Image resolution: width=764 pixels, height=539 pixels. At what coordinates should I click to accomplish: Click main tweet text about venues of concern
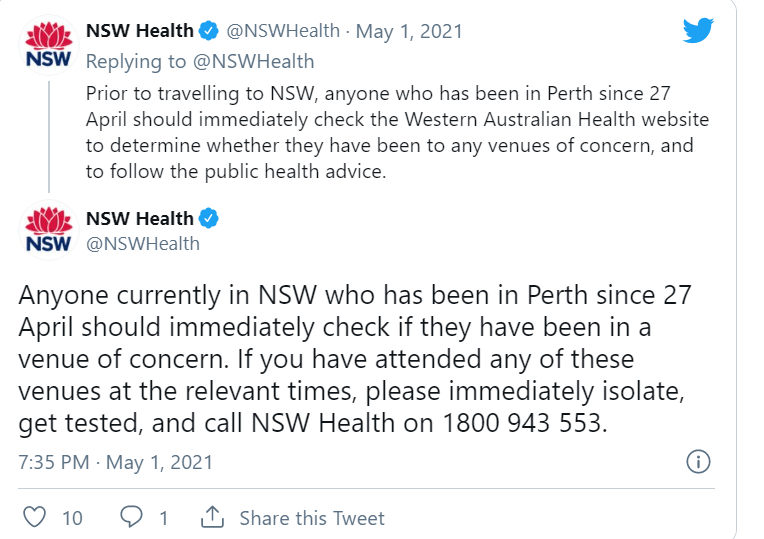pos(355,359)
